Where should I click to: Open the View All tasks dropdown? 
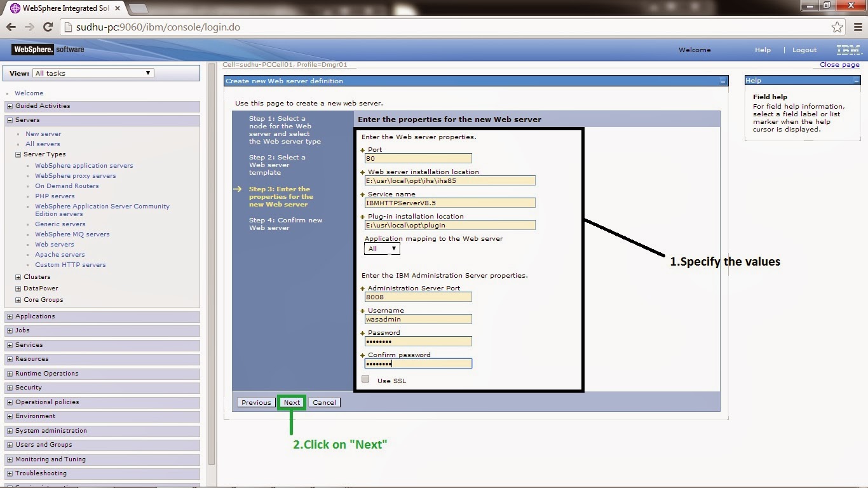[147, 72]
